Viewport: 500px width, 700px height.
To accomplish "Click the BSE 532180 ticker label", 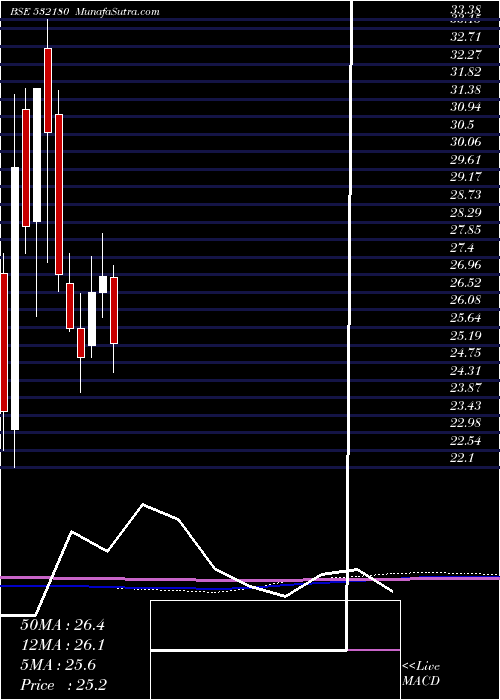I will 40,12.
